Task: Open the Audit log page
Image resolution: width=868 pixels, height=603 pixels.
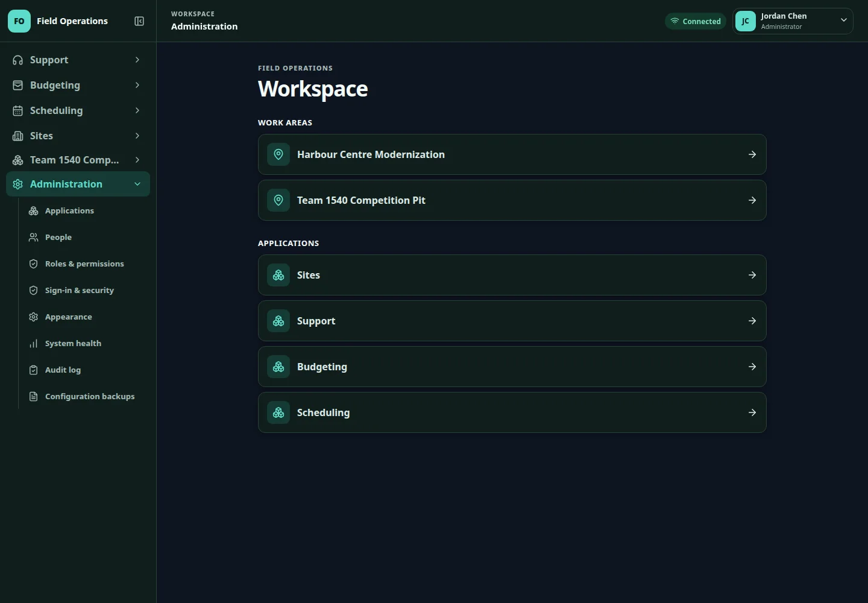Action: (86, 370)
